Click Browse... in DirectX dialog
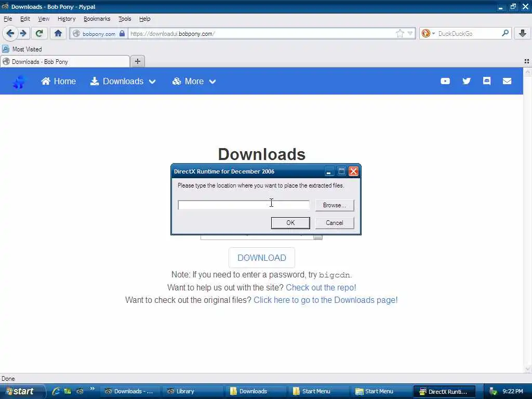This screenshot has height=399, width=532. point(335,205)
